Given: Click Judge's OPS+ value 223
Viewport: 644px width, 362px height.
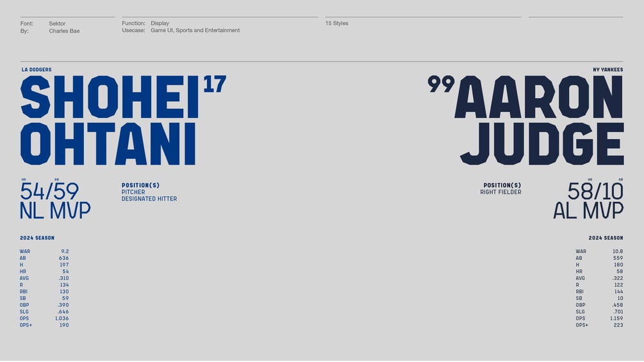Looking at the screenshot, I should 618,325.
